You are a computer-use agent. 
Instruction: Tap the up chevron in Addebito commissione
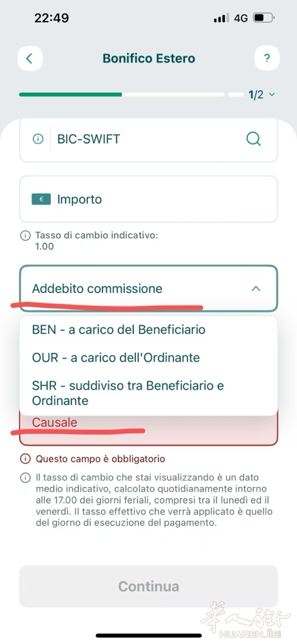pos(256,289)
